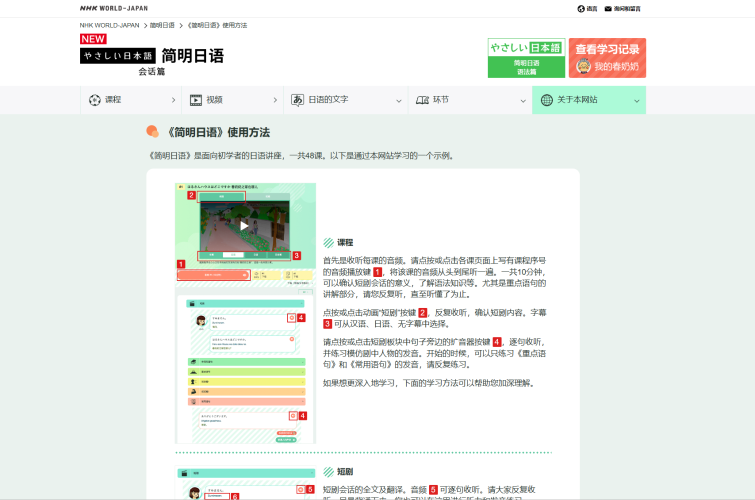Click the あ icon for 日语的文字
The height and width of the screenshot is (500, 755).
[x=298, y=100]
